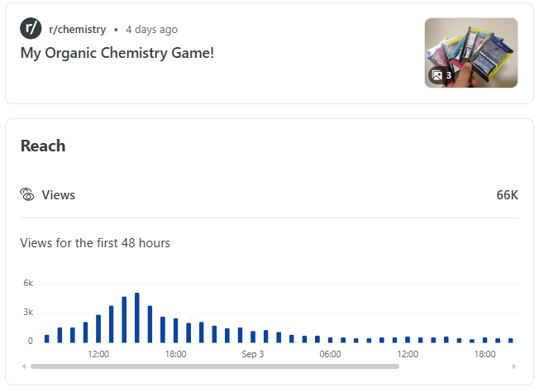Viewport: 549px width, 392px height.
Task: Click the "Views" metric label
Action: 59,195
